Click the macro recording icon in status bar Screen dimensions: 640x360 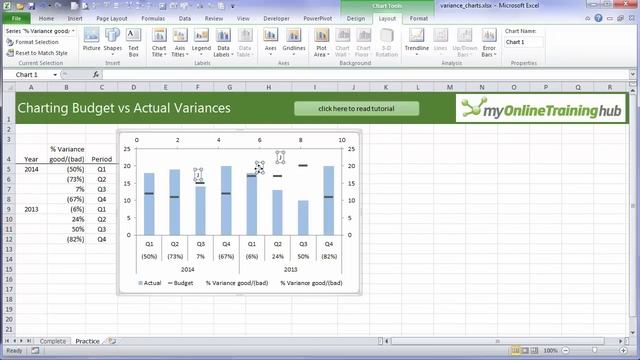tap(36, 350)
